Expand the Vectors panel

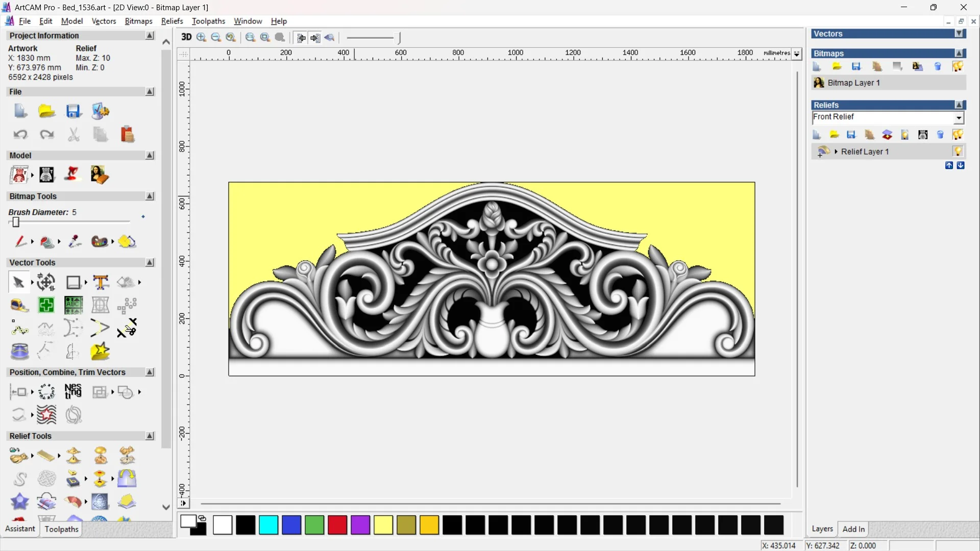tap(959, 34)
